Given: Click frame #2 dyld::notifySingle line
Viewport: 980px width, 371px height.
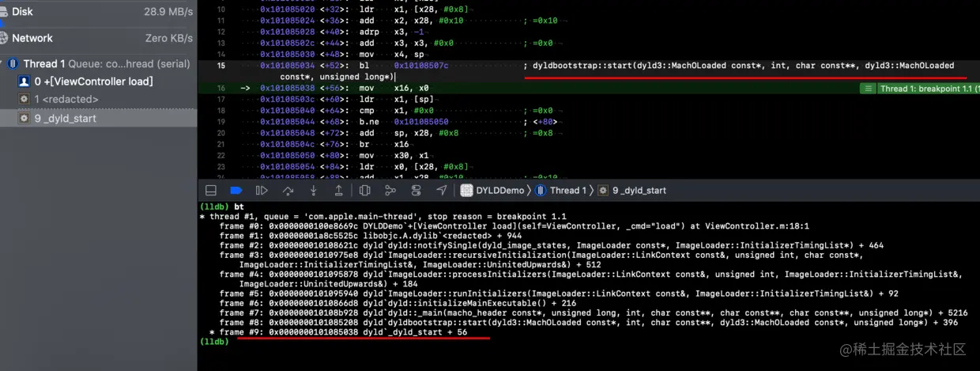Looking at the screenshot, I should pyautogui.click(x=551, y=245).
